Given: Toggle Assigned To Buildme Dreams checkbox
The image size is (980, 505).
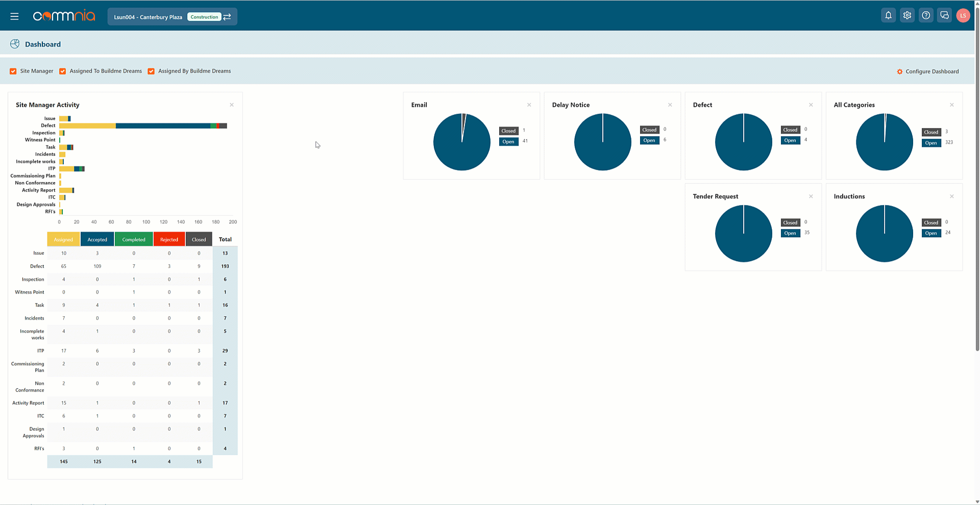Looking at the screenshot, I should (x=63, y=71).
